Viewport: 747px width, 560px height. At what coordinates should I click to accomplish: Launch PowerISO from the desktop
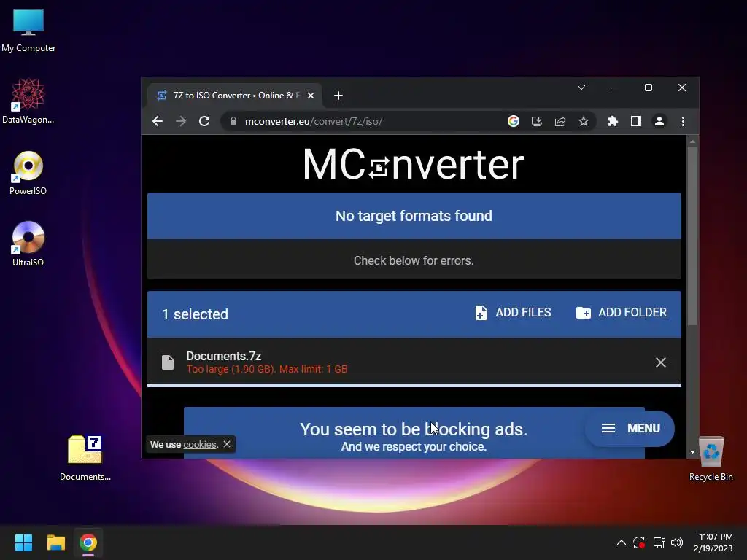tap(28, 172)
